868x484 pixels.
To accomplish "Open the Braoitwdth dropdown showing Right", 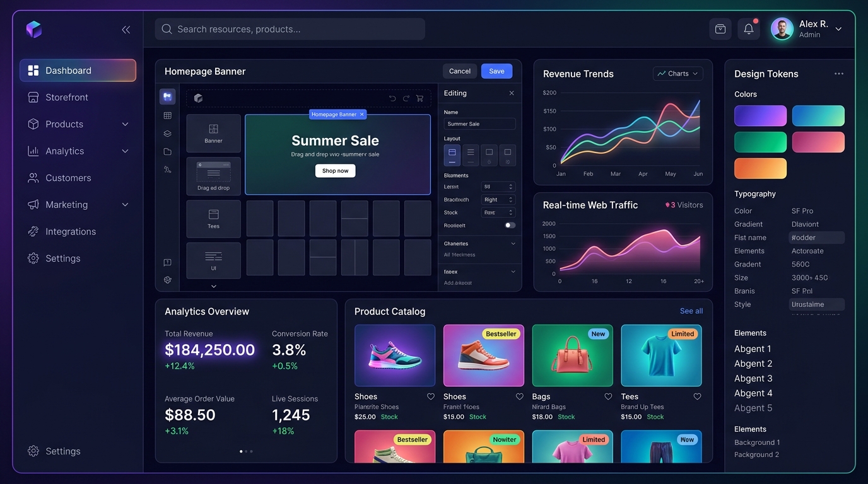I will (x=498, y=200).
